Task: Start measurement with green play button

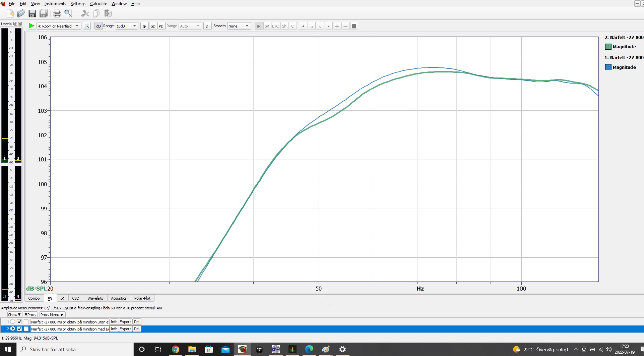Action: click(x=31, y=26)
